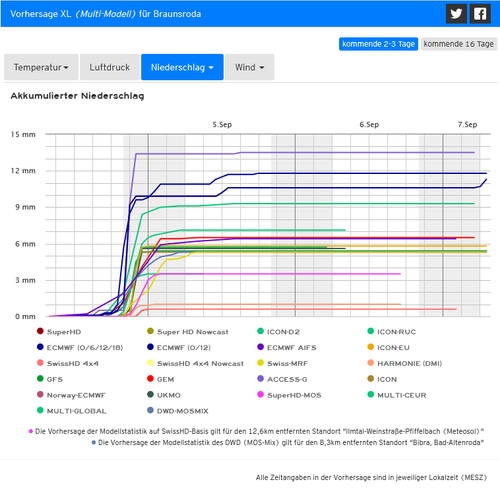Click the 15 mm axis label
500x491 pixels.
tap(23, 134)
